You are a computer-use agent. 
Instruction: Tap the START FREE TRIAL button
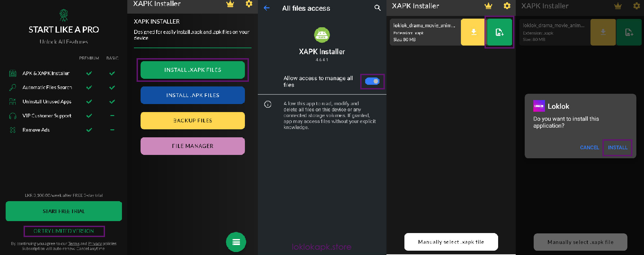[64, 211]
